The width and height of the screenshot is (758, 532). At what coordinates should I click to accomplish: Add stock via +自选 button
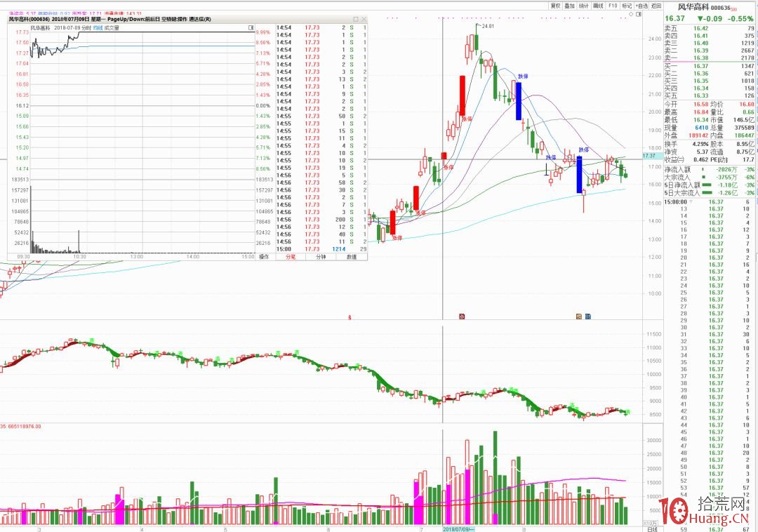click(x=641, y=6)
